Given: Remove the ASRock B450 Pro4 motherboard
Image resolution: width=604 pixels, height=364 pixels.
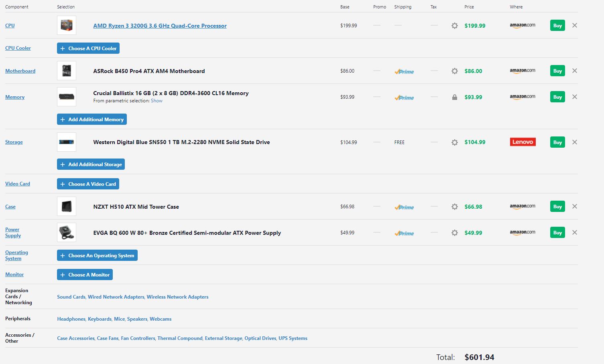Looking at the screenshot, I should click(x=575, y=71).
